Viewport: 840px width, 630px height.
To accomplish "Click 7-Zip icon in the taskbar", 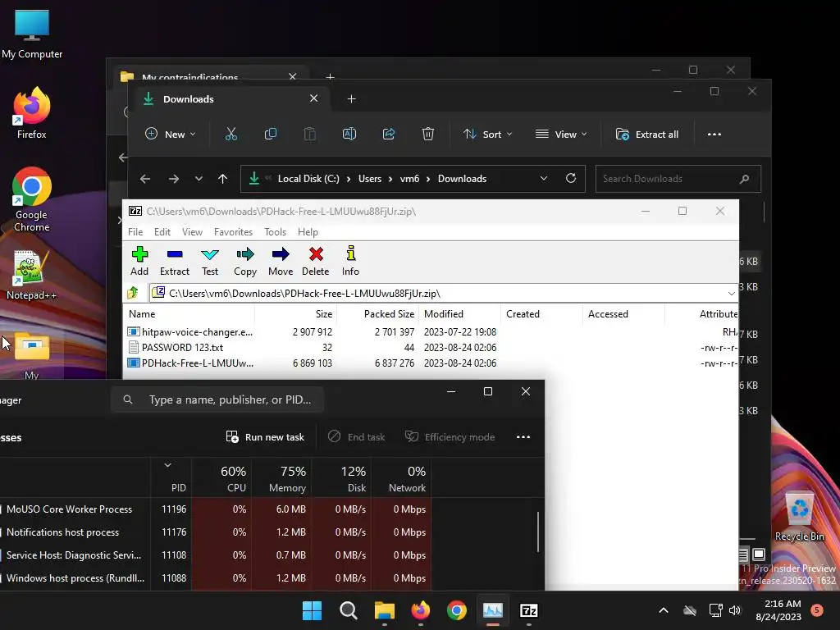I will 529,610.
